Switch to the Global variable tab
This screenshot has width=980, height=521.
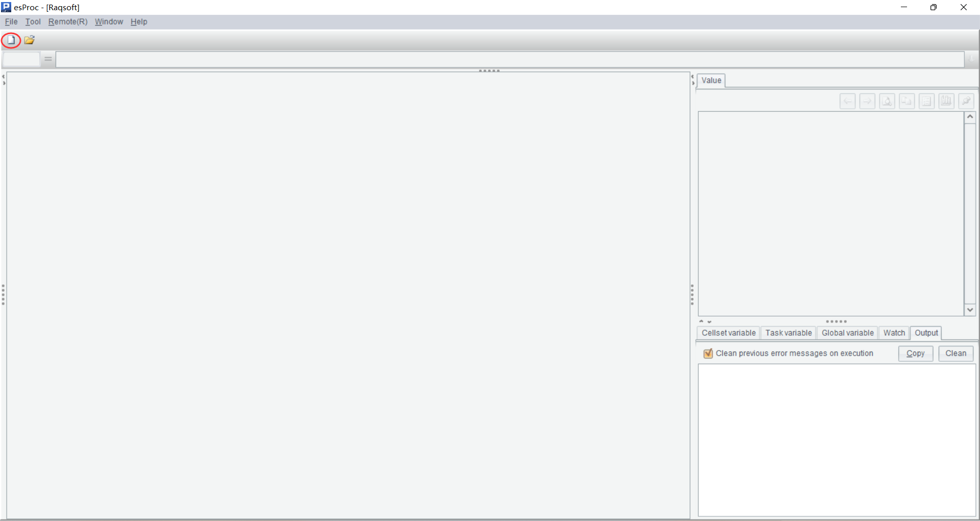pyautogui.click(x=847, y=333)
